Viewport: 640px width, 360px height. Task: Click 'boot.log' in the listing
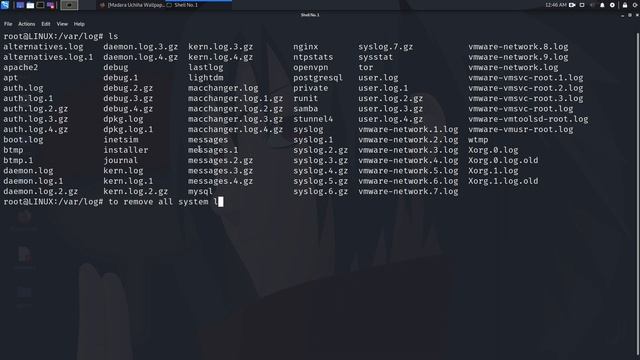pyautogui.click(x=23, y=140)
